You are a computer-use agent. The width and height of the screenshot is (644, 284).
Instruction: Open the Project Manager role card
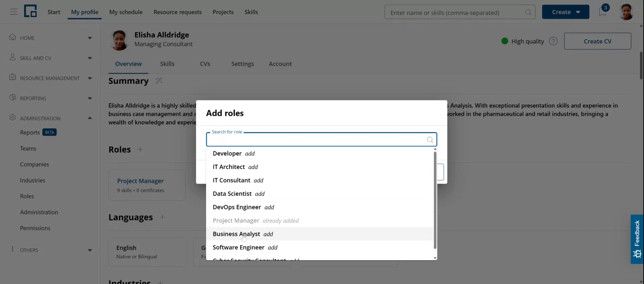[x=147, y=185]
